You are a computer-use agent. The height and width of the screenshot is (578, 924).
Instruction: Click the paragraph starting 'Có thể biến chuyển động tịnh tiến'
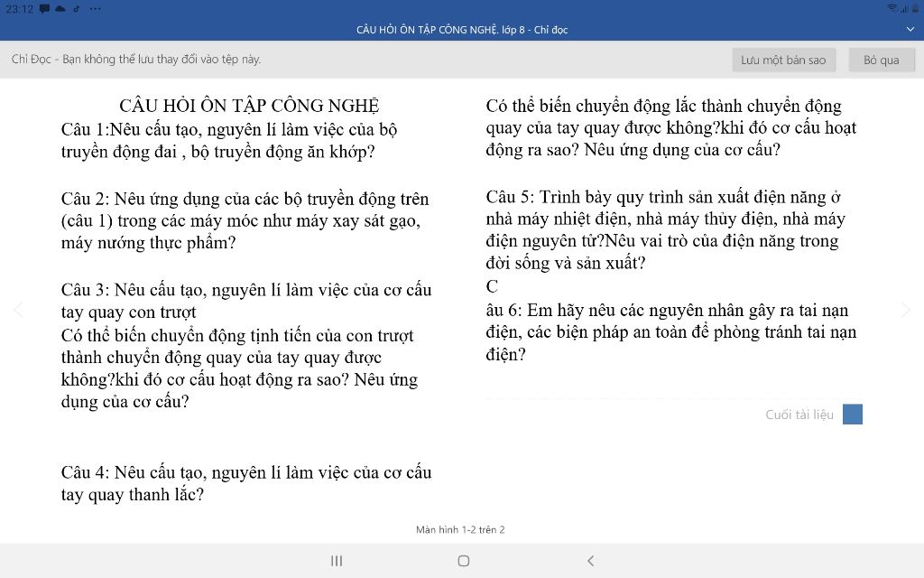(x=240, y=368)
